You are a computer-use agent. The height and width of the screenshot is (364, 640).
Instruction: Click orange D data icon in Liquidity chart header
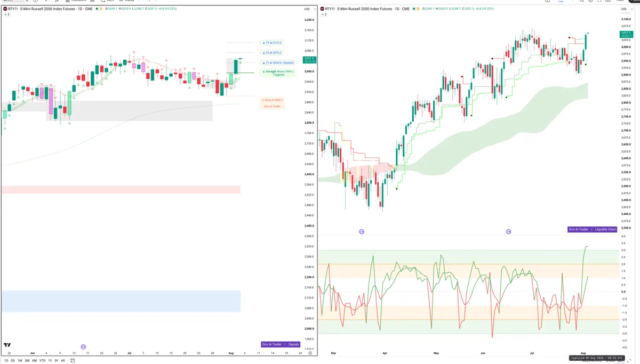coord(419,9)
